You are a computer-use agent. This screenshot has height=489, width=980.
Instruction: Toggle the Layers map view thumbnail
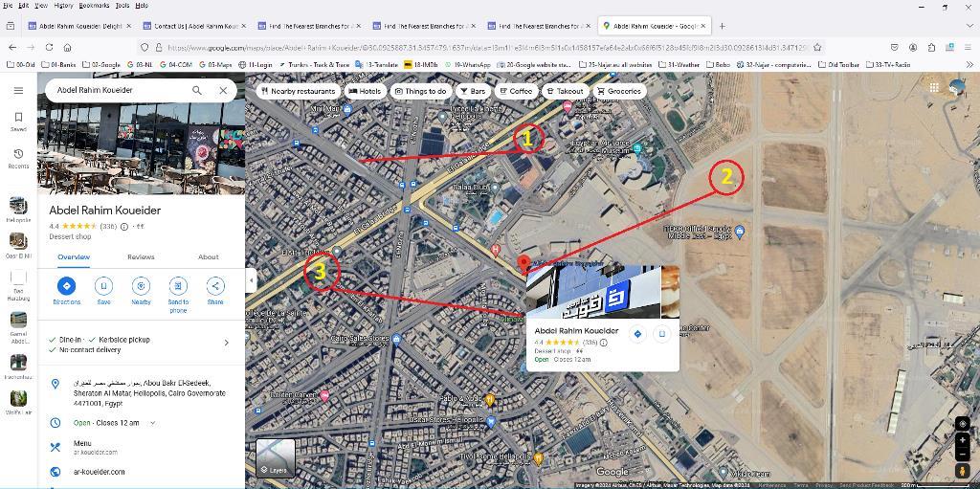pyautogui.click(x=276, y=457)
